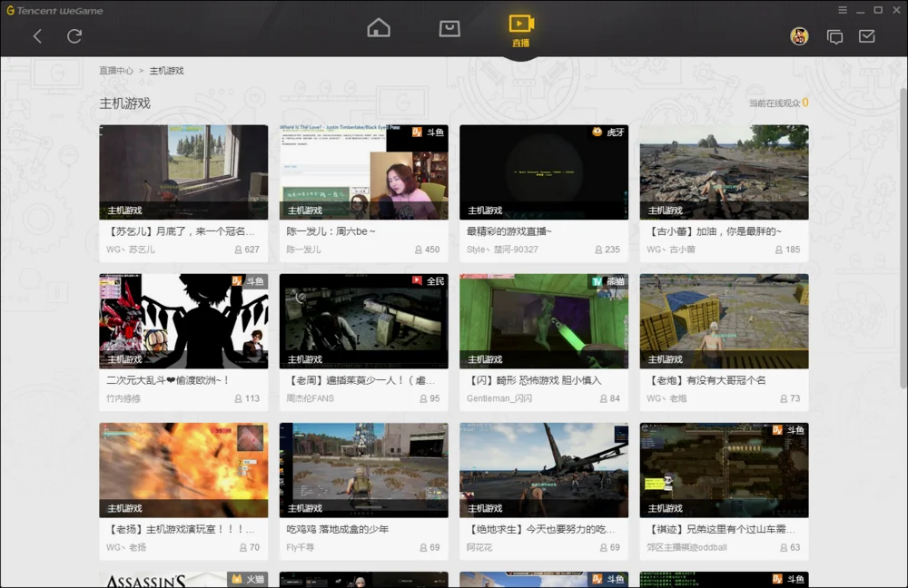This screenshot has width=908, height=588.
Task: Click streamer name 阿花花
Action: pos(479,547)
